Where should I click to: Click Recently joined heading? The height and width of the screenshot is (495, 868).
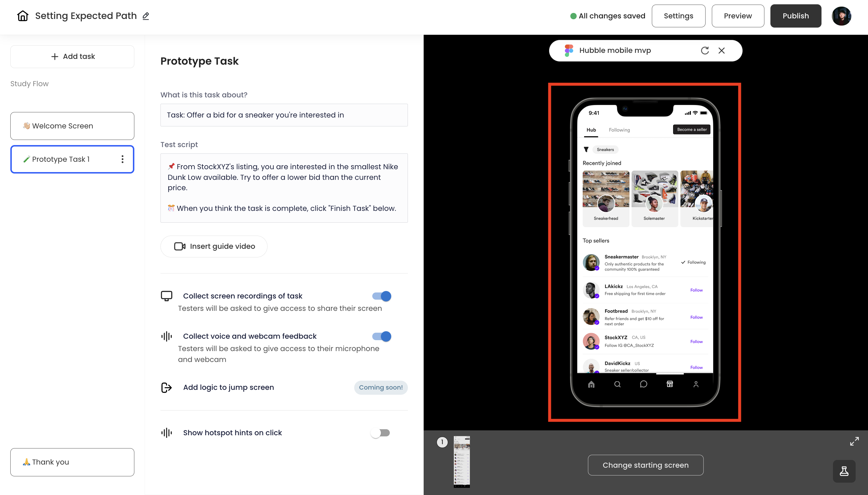tap(602, 163)
